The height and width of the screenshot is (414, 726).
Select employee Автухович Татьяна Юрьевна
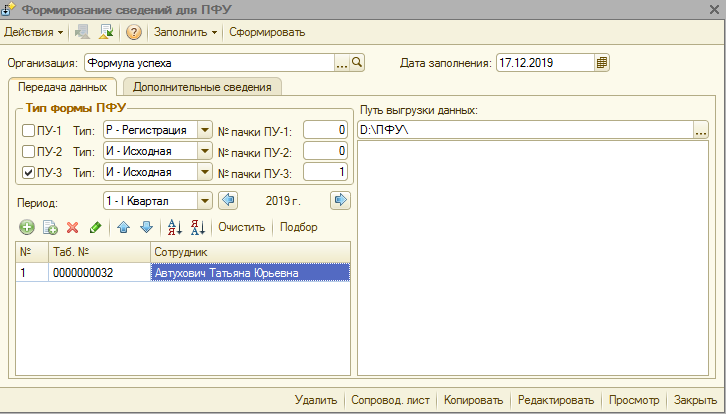click(x=250, y=273)
